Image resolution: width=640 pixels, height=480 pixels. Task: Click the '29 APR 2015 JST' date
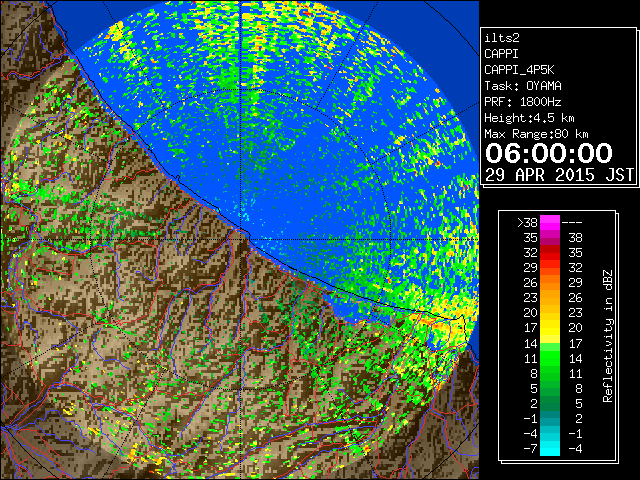(559, 175)
